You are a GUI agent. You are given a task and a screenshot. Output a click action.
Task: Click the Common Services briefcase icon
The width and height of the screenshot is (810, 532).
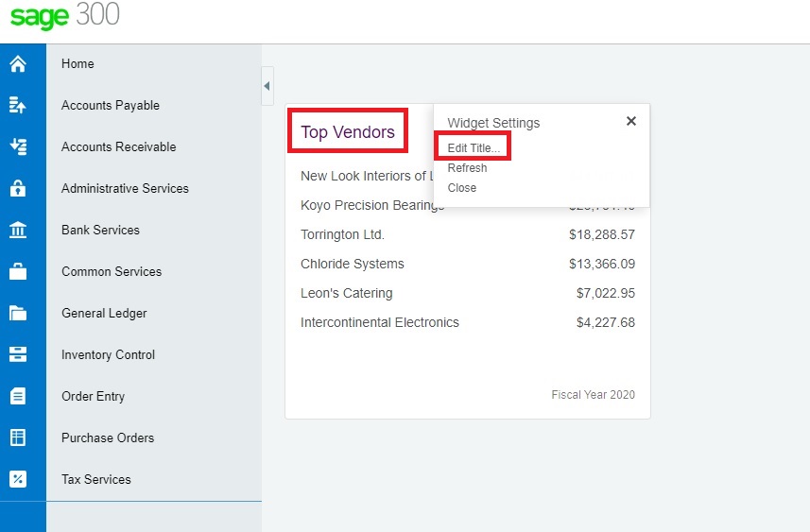[18, 272]
